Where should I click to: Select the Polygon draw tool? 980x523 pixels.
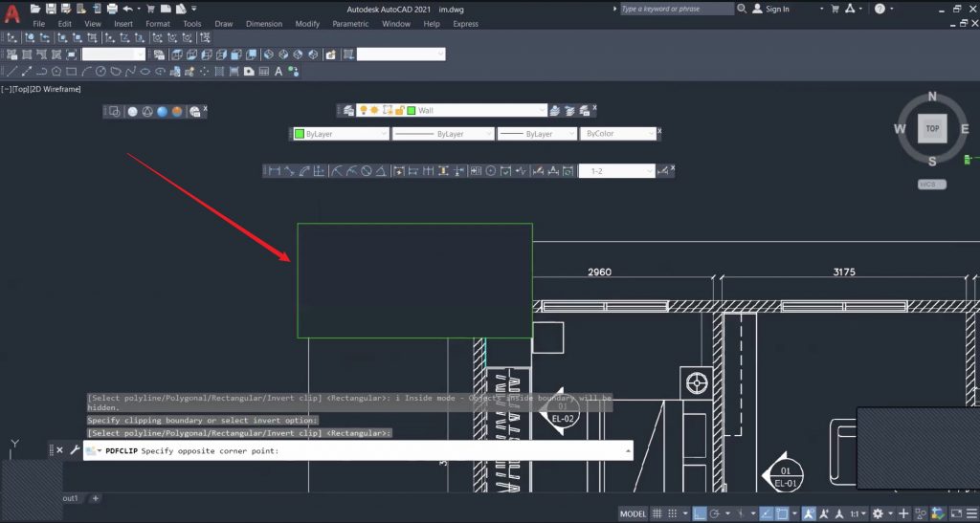pyautogui.click(x=56, y=71)
